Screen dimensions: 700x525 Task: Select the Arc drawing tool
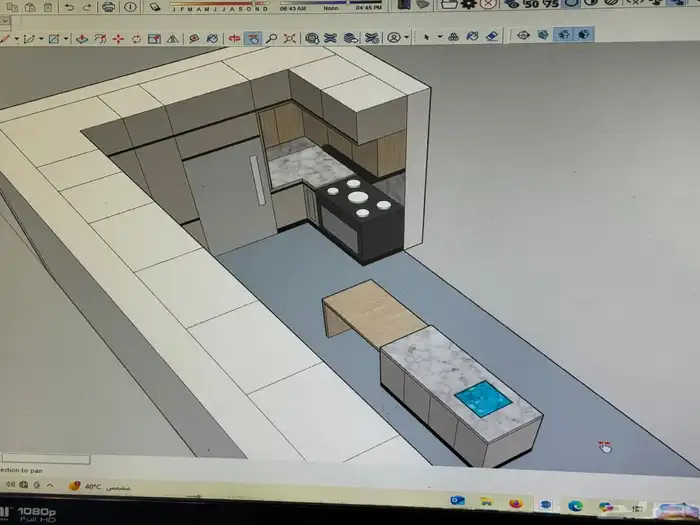[29, 39]
